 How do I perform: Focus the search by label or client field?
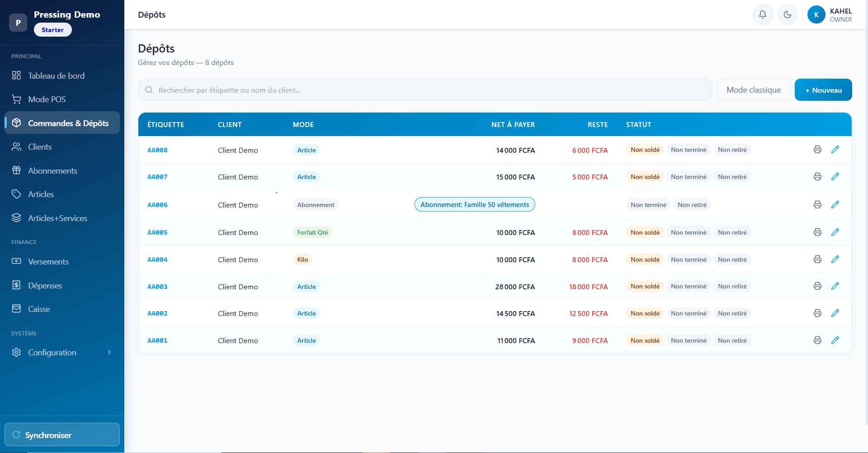[425, 90]
